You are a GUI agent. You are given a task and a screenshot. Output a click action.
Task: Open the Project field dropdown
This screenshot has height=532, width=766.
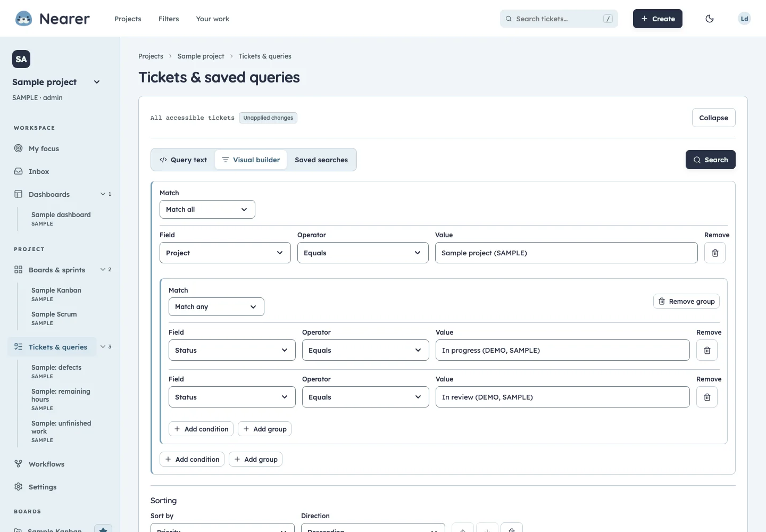pos(225,253)
